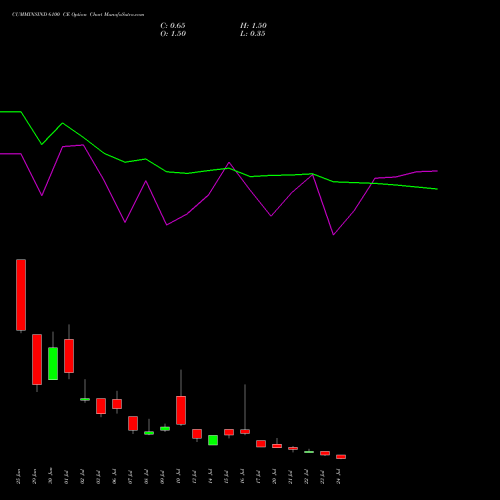Select the close value C: 0.65
This screenshot has height=500, width=500.
tap(173, 26)
